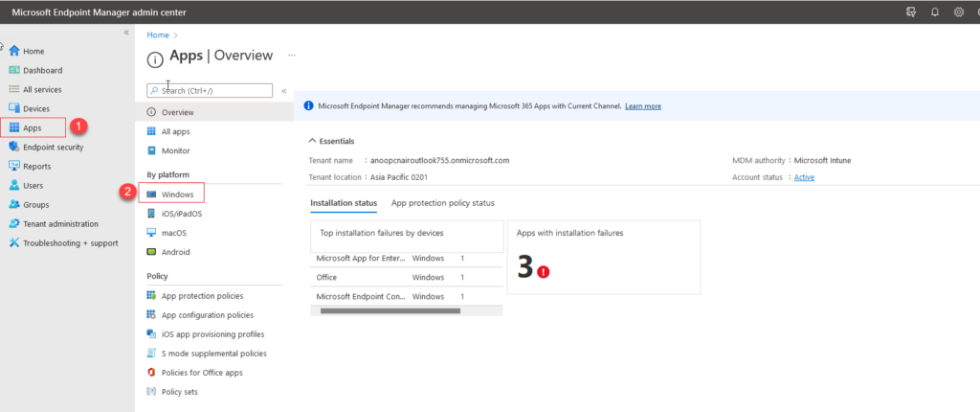Click the macOS platform icon
The height and width of the screenshot is (412, 980).
pyautogui.click(x=150, y=233)
